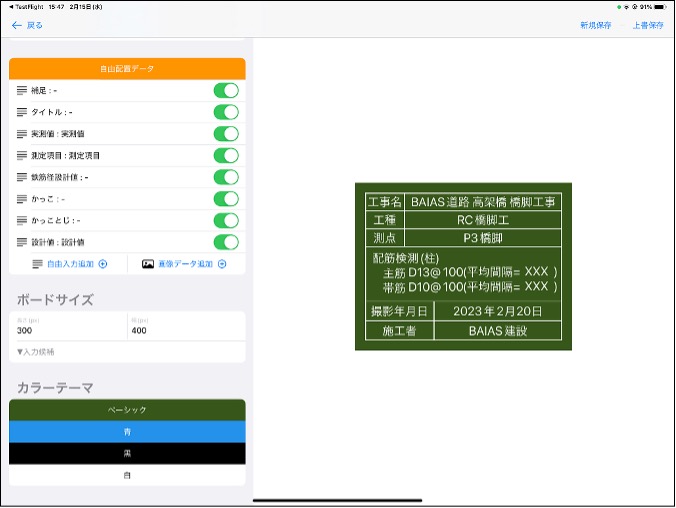Return to TestFlight in status bar
Image resolution: width=676 pixels, height=508 pixels.
coord(26,7)
